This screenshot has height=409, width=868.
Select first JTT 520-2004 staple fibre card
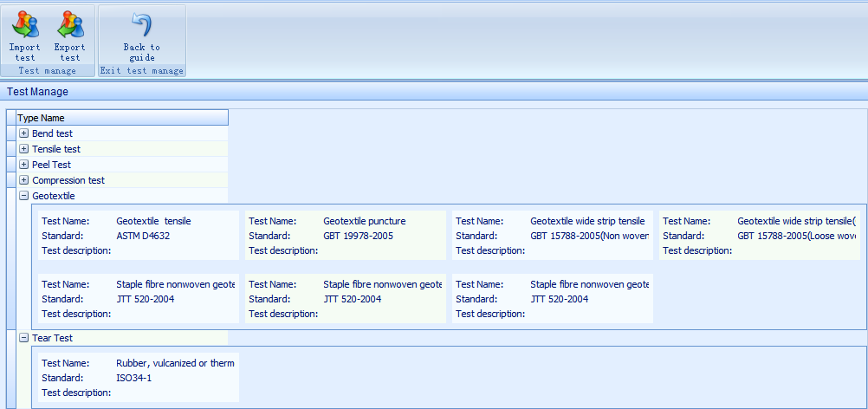click(x=136, y=299)
